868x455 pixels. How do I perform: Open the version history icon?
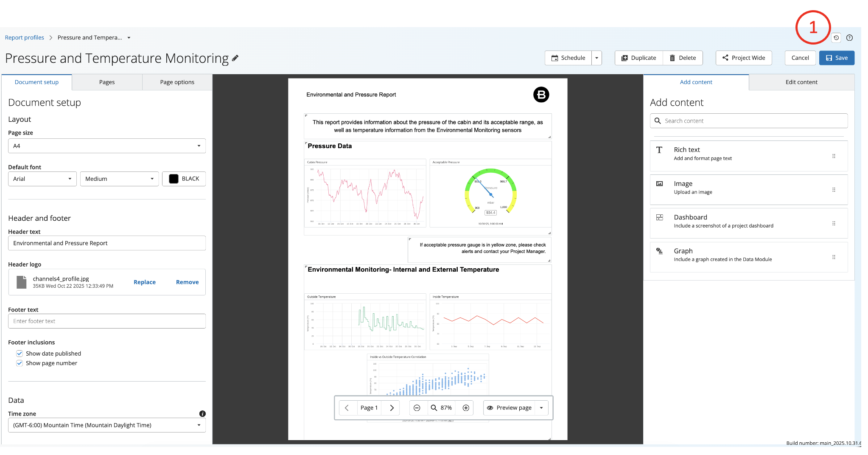pos(836,38)
